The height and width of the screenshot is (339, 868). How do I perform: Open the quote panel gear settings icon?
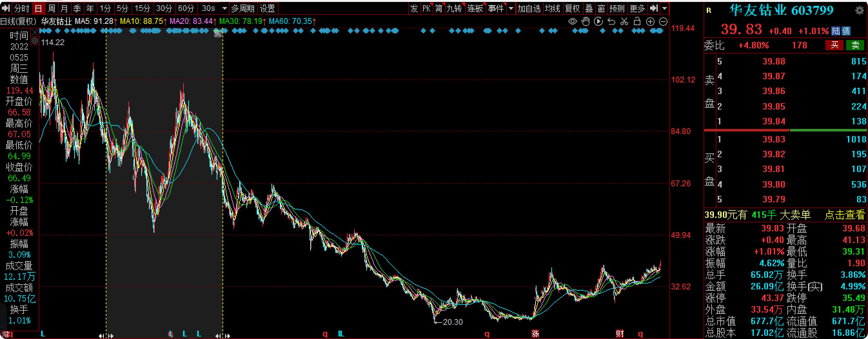point(860,10)
